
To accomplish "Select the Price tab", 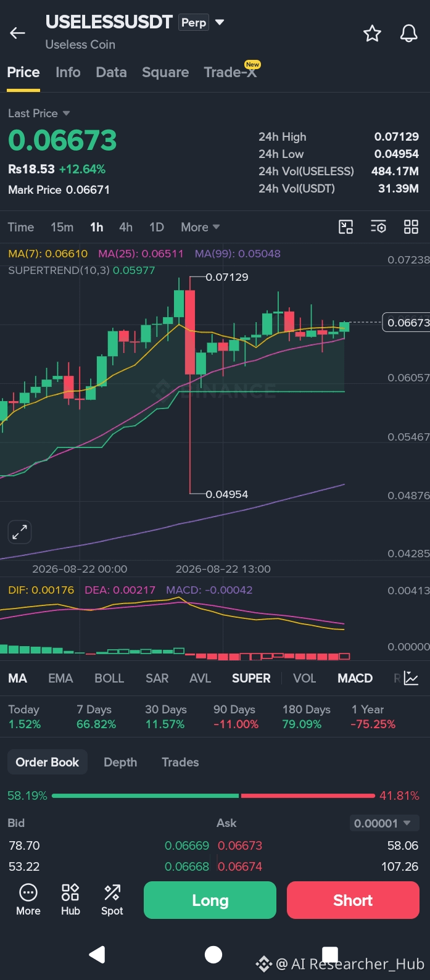I will (x=23, y=72).
